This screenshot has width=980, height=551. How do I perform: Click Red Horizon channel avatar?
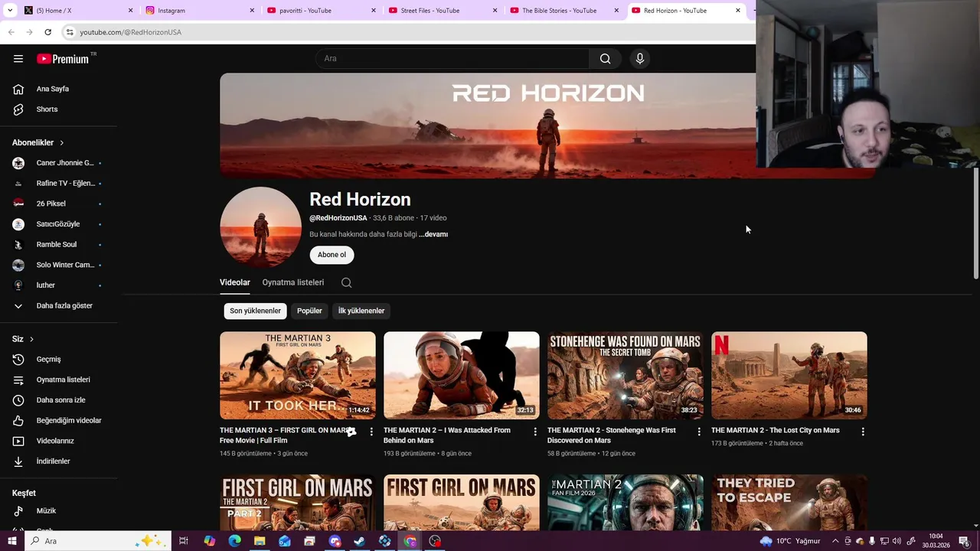[x=260, y=227]
